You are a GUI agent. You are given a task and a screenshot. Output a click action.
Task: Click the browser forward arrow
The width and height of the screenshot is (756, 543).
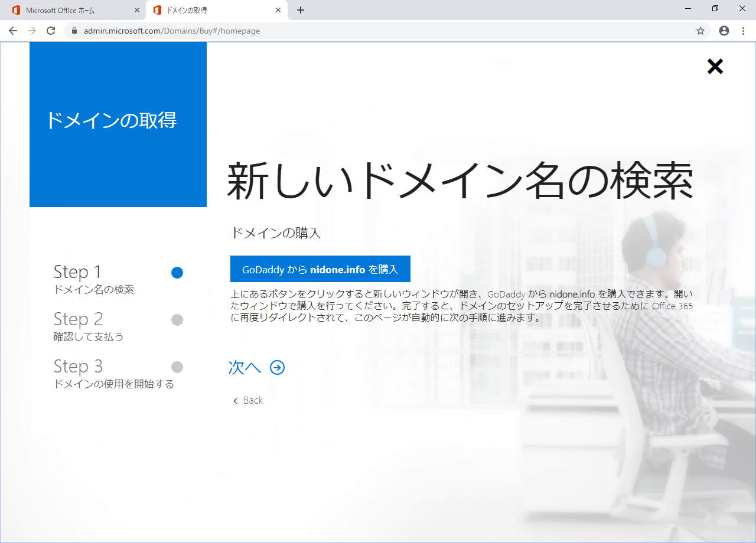coord(32,31)
